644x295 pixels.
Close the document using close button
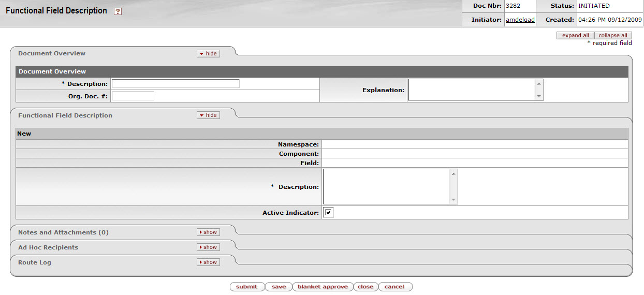[365, 287]
